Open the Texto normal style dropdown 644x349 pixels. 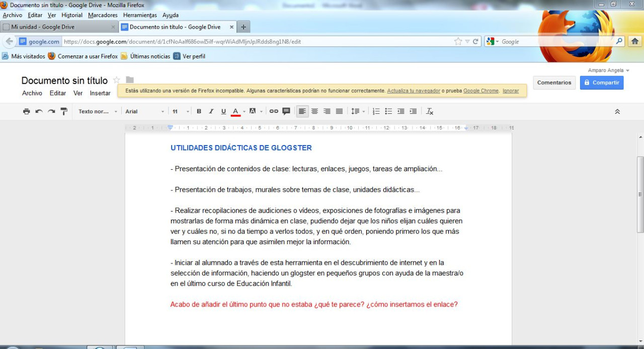click(x=98, y=111)
